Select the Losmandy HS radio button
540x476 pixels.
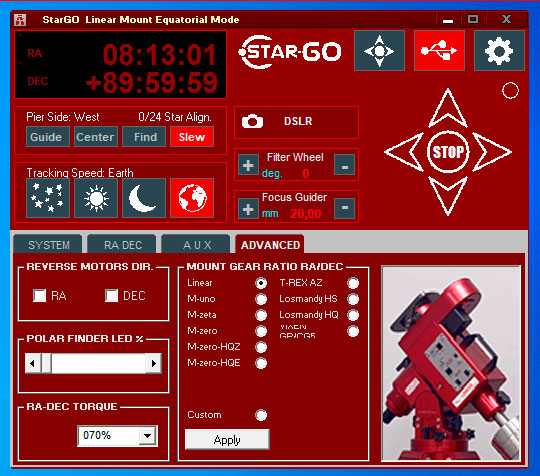(353, 299)
